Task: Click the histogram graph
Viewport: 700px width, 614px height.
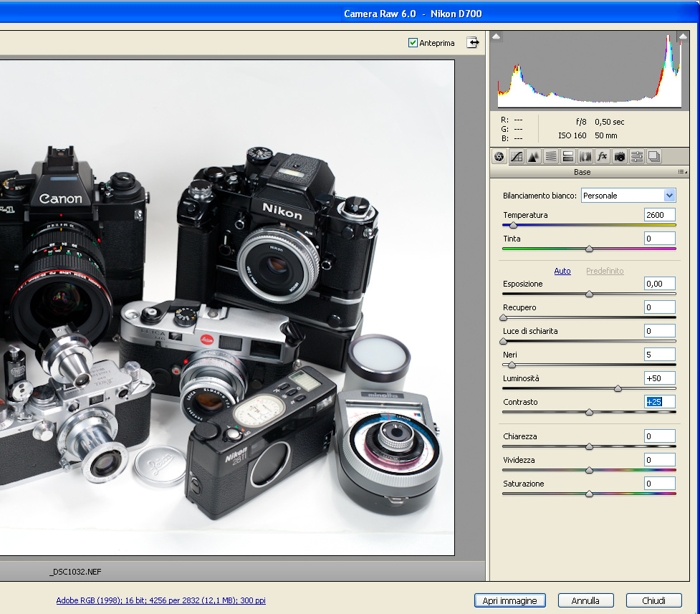Action: tap(590, 70)
